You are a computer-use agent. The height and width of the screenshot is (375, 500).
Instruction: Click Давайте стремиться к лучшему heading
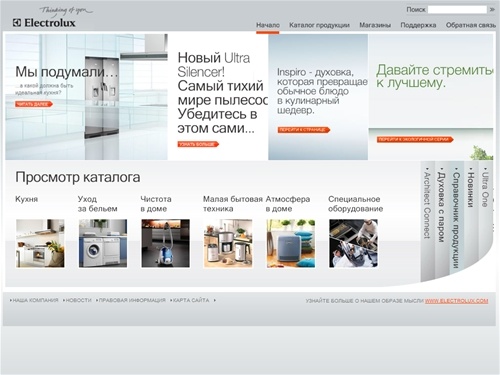[x=434, y=76]
